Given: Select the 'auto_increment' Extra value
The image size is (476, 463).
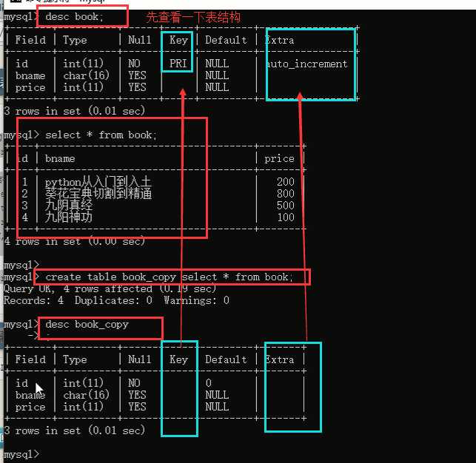Looking at the screenshot, I should 306,64.
